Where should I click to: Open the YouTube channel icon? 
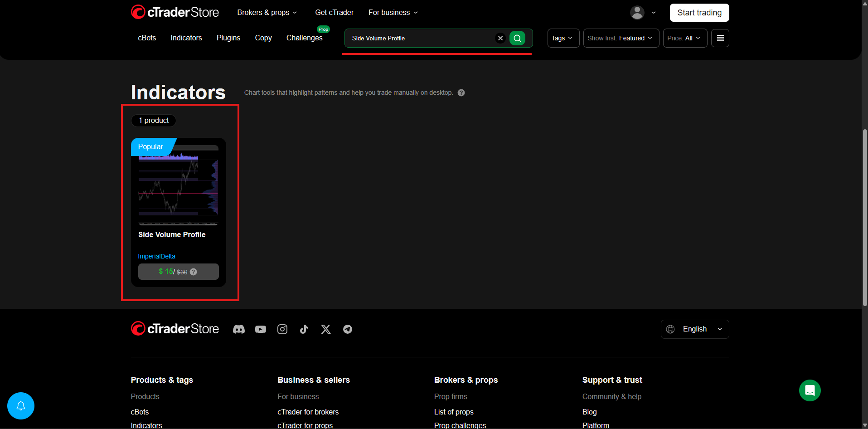pos(260,329)
